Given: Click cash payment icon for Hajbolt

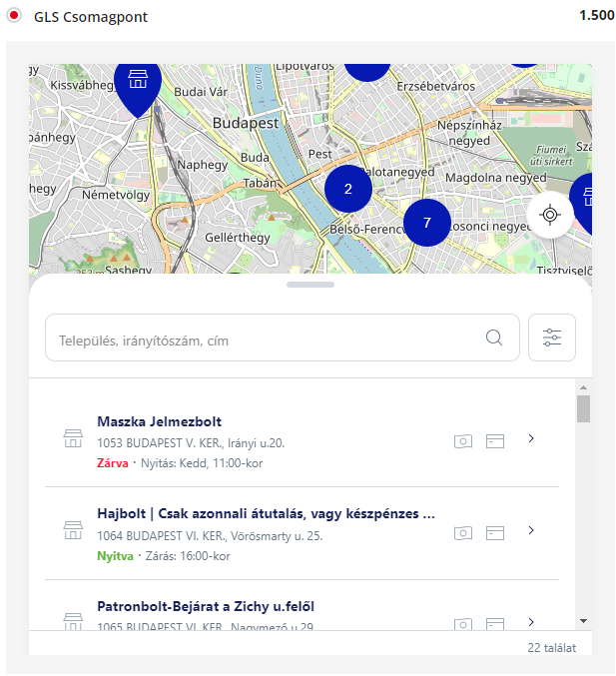Looking at the screenshot, I should coord(463,533).
